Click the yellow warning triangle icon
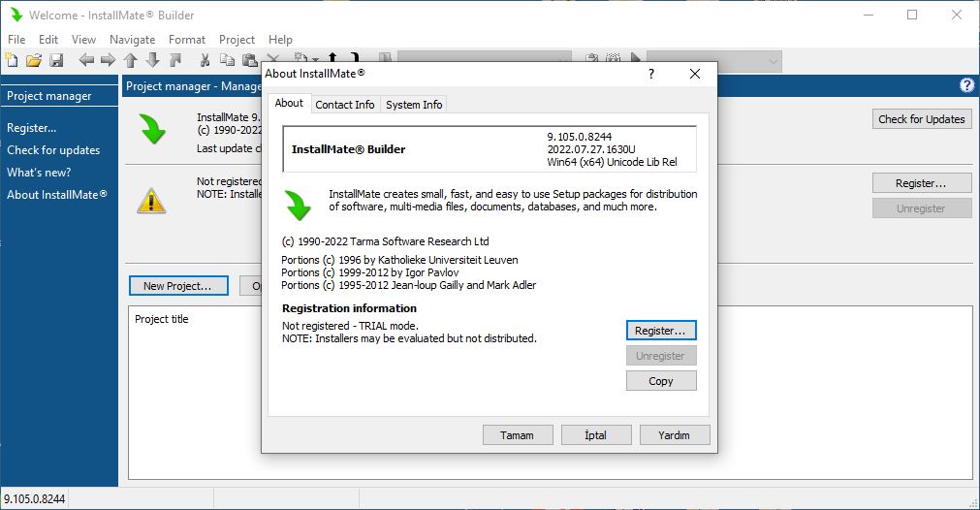This screenshot has height=510, width=980. tap(151, 201)
